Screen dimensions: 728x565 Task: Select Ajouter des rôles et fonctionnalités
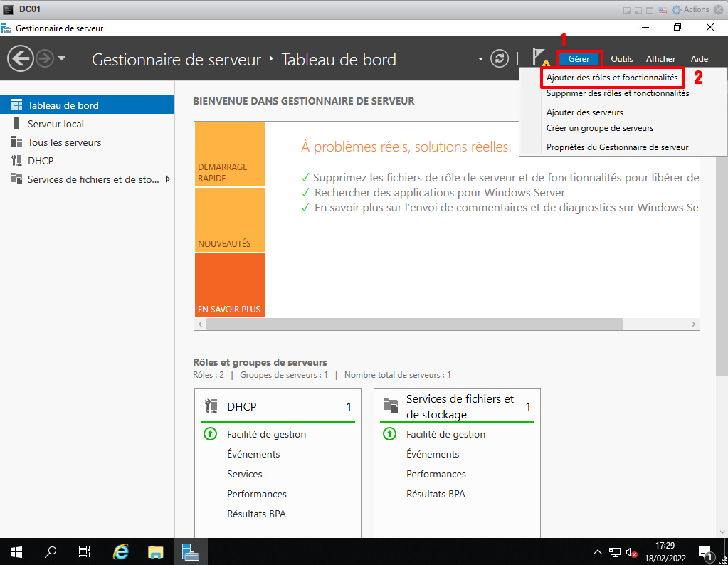tap(611, 77)
